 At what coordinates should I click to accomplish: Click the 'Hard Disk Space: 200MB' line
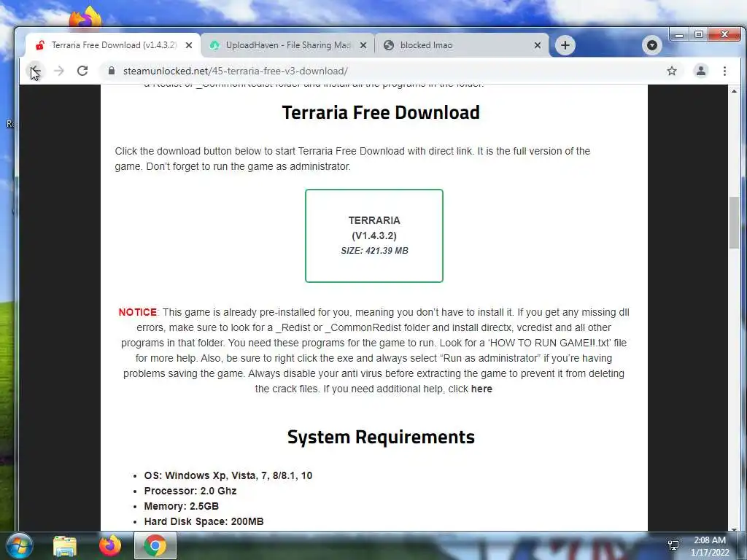[x=204, y=521]
